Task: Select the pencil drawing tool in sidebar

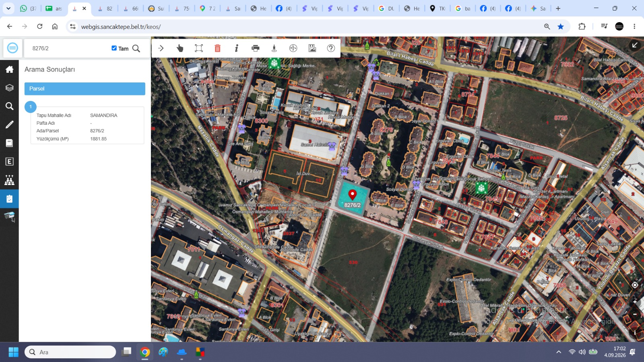Action: tap(9, 125)
